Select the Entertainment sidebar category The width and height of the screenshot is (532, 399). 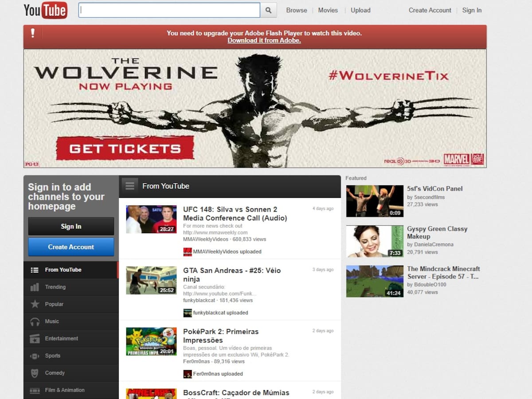tap(71, 339)
